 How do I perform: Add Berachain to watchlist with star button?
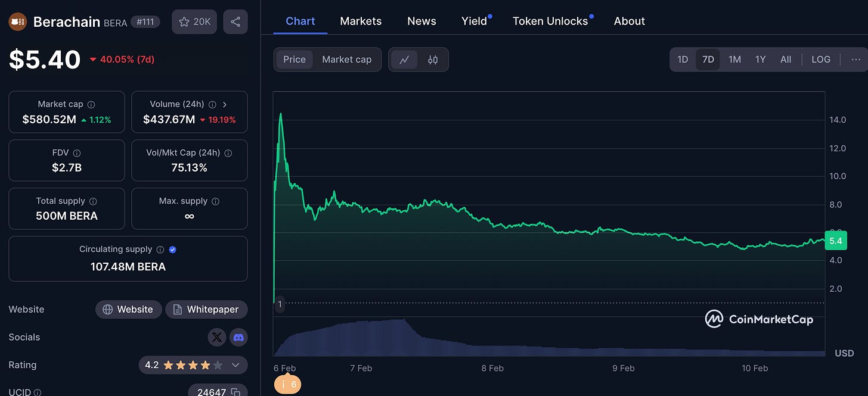194,22
